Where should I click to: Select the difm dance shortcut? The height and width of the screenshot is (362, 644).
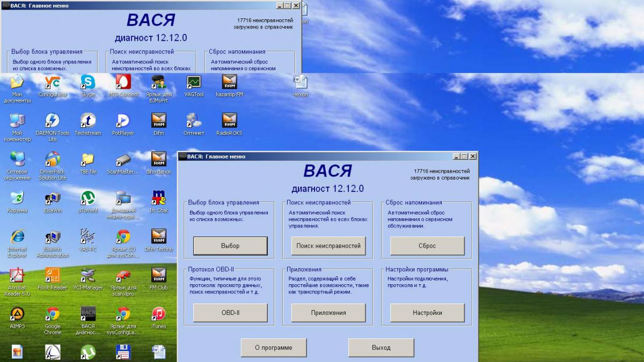(x=159, y=162)
